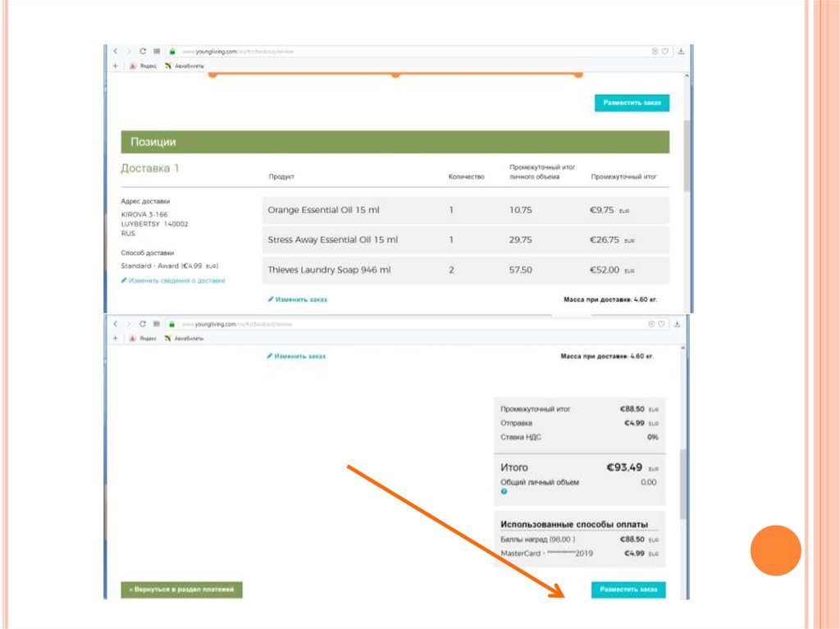
Task: Click the €26.75 subtotal value
Action: pyautogui.click(x=605, y=240)
